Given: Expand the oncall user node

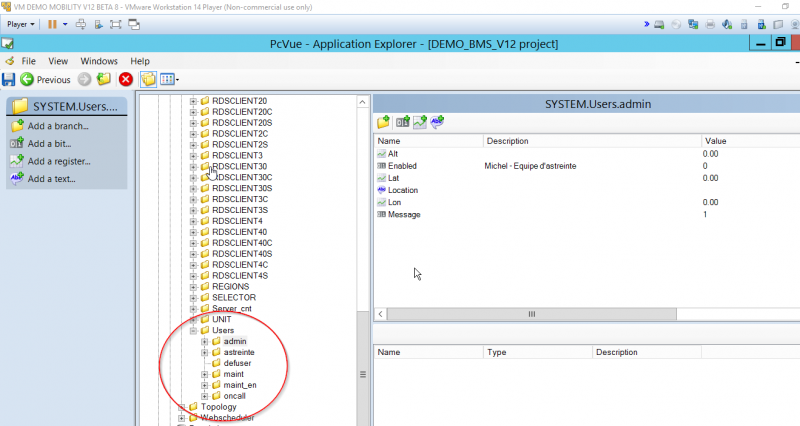Looking at the screenshot, I should click(205, 396).
